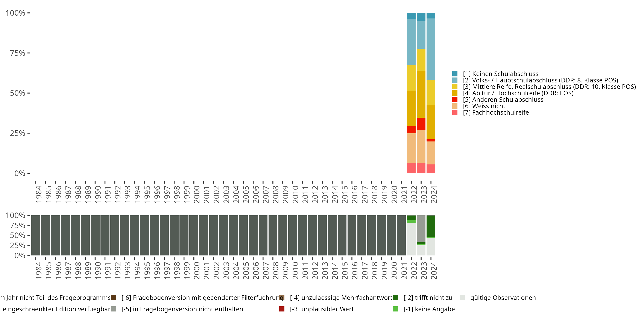Screen dimensions: 644x322
Task: Select the pink Fachhochschulreife legend swatch
Action: 455,112
